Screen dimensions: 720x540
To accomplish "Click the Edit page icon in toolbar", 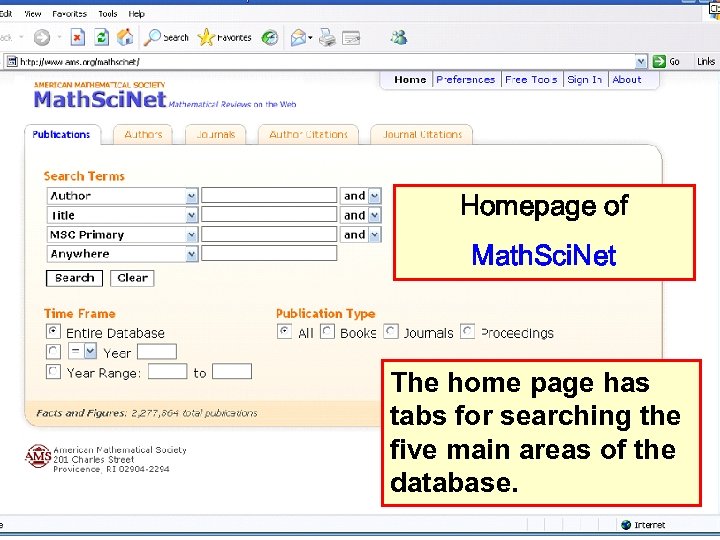I will point(351,38).
